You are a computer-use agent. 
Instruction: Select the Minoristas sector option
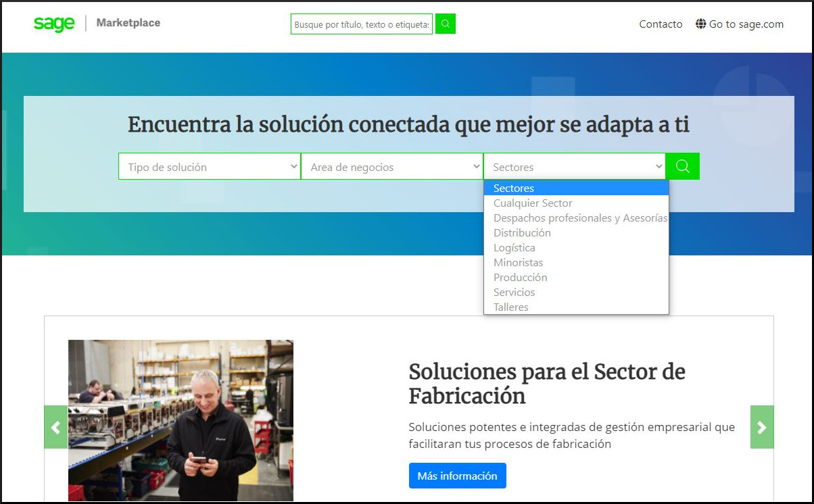518,263
